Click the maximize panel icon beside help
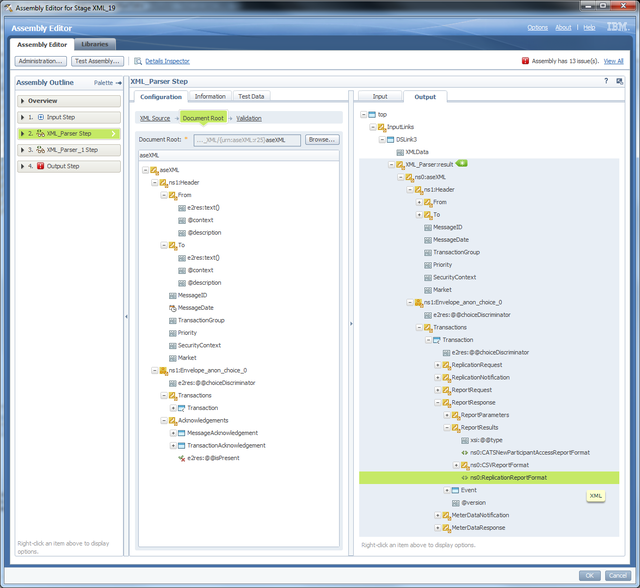Viewport: 640px width, 588px height. click(x=619, y=81)
